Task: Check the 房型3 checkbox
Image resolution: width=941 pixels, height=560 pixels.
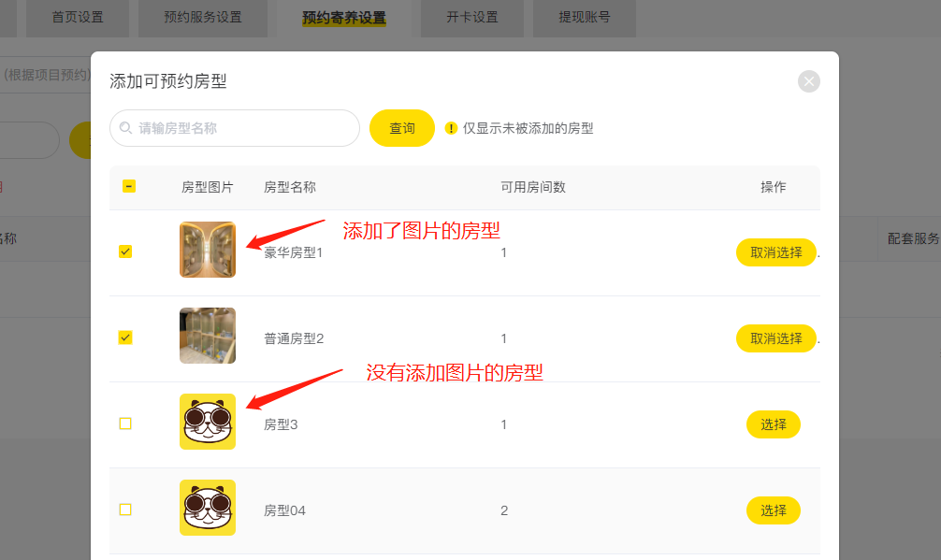Action: (x=125, y=424)
